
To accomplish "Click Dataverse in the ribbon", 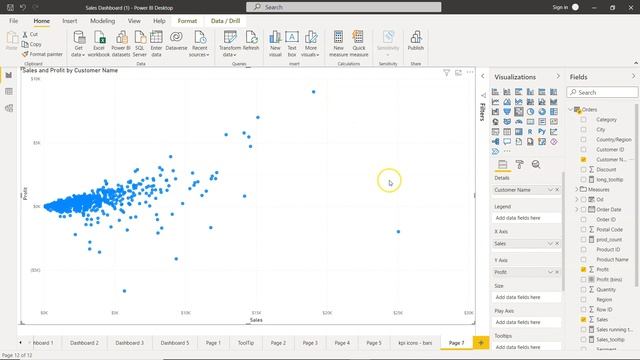I will (176, 41).
